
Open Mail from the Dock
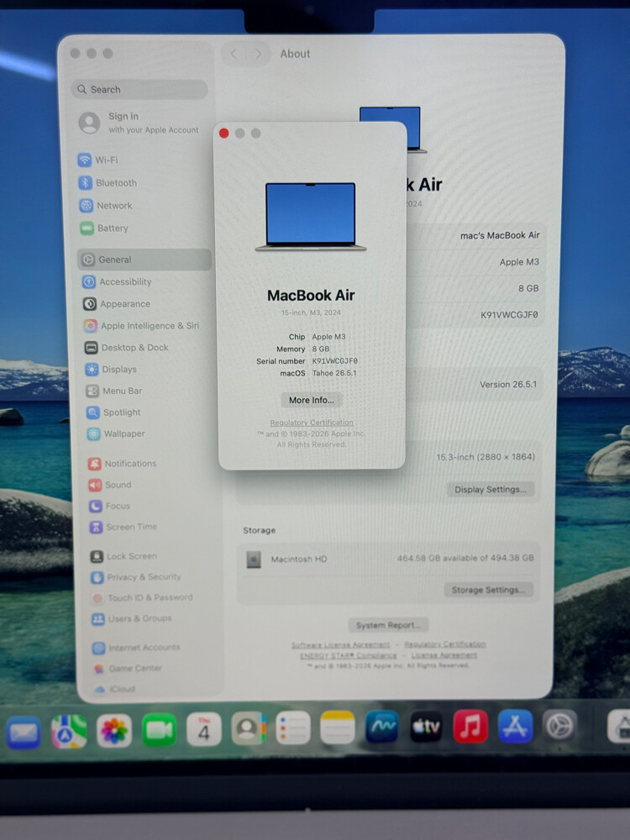[24, 732]
